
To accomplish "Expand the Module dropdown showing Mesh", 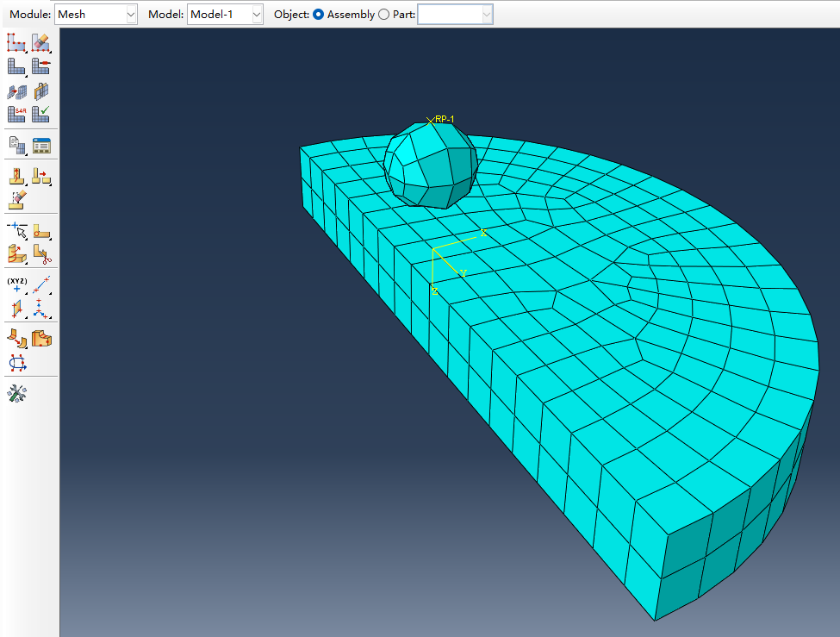I will tap(96, 15).
